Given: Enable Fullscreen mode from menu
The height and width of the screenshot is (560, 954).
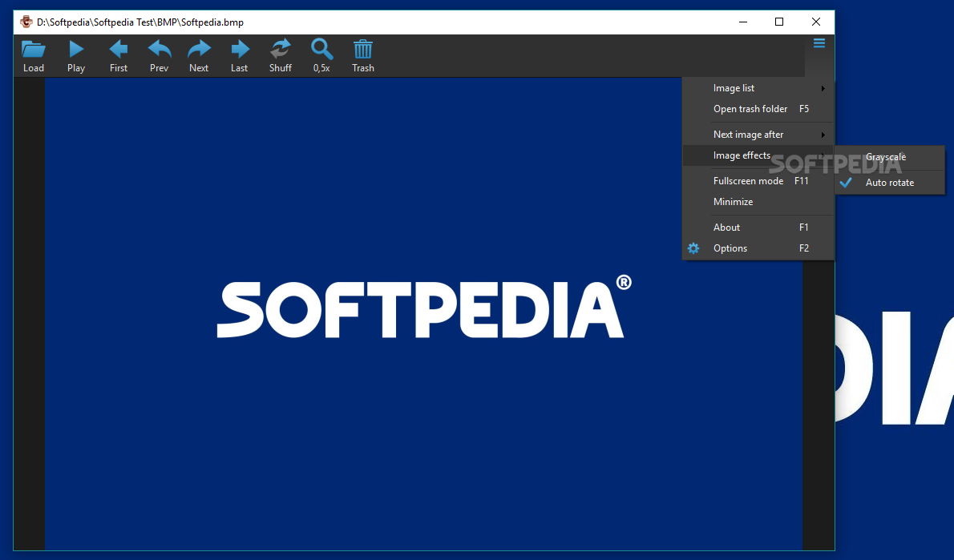Looking at the screenshot, I should (x=758, y=181).
